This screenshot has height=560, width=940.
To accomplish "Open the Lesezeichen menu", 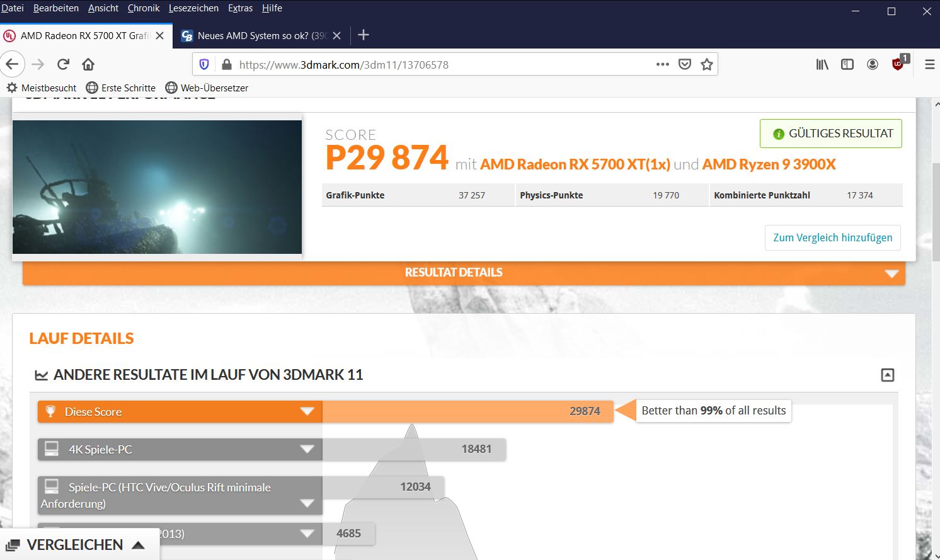I will click(x=193, y=8).
